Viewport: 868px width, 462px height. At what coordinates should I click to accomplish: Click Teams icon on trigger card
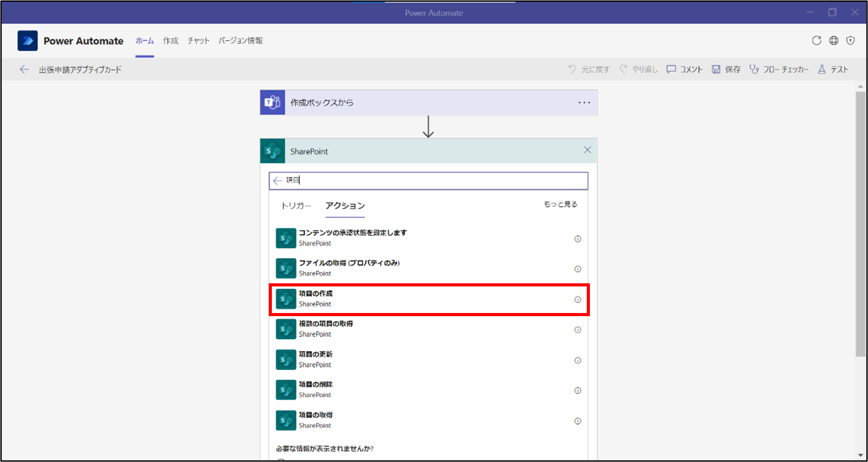click(272, 102)
